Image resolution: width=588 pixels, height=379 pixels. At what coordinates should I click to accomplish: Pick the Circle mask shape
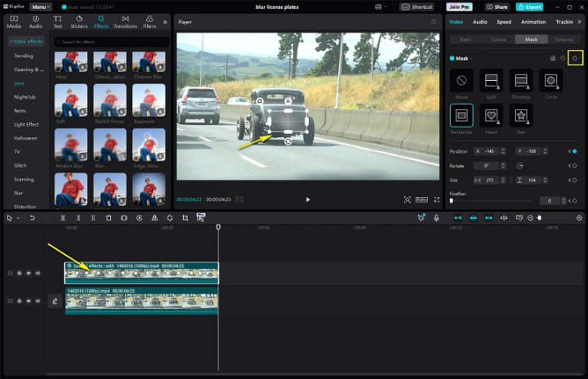pyautogui.click(x=550, y=81)
